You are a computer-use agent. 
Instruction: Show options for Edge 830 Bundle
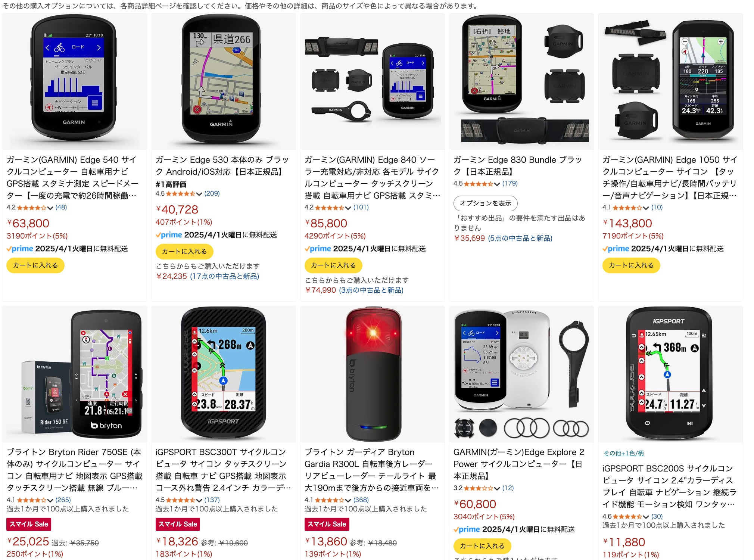point(485,203)
